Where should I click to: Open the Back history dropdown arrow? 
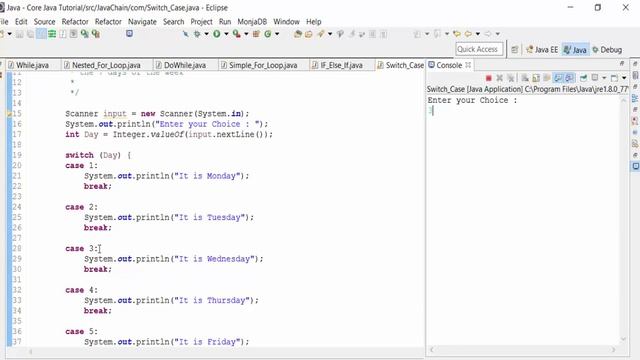(478, 34)
